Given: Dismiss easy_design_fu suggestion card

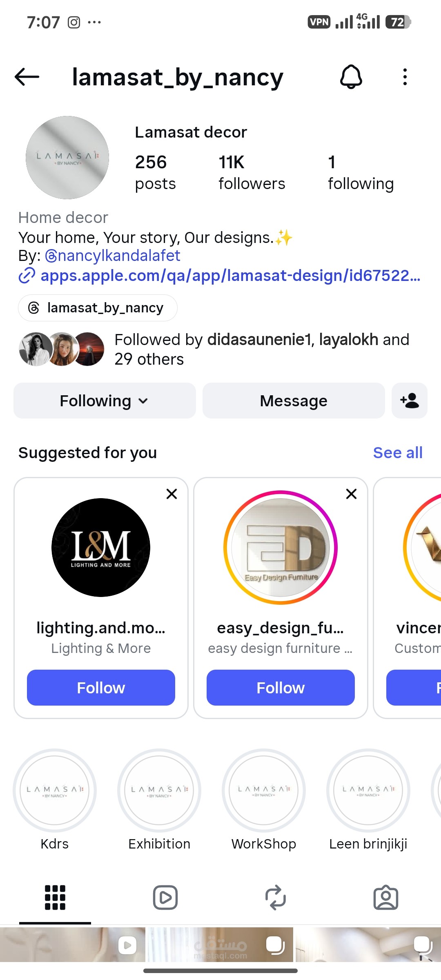Looking at the screenshot, I should tap(352, 494).
